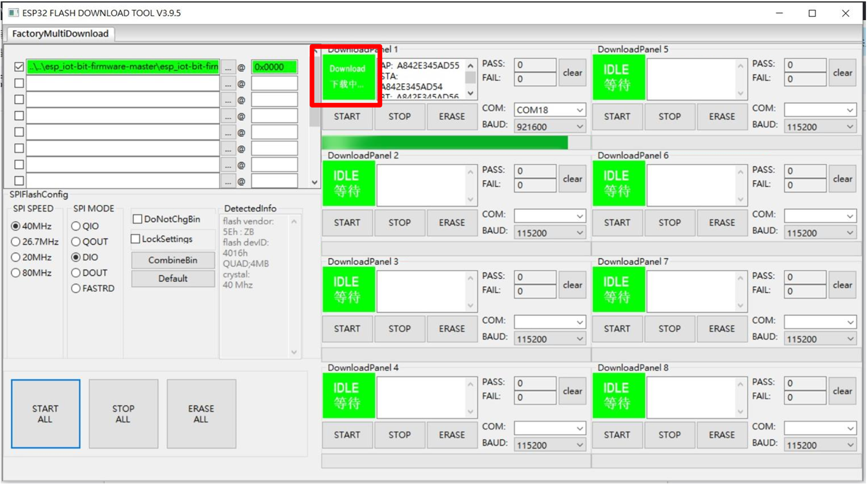Screen dimensions: 868x486
Task: Clear pass/fail counts in DownloadPanel 1
Action: (573, 72)
